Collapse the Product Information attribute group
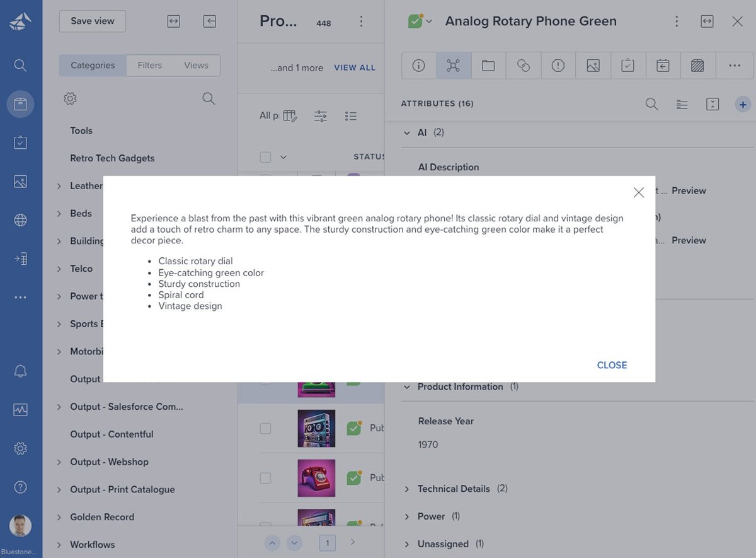Viewport: 756px width, 558px height. (x=407, y=387)
